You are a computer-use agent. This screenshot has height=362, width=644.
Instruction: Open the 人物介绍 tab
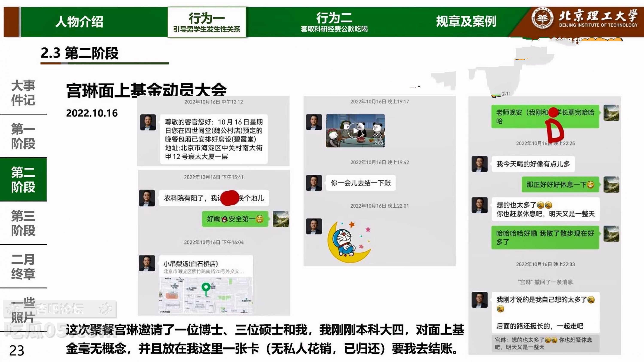tap(79, 22)
